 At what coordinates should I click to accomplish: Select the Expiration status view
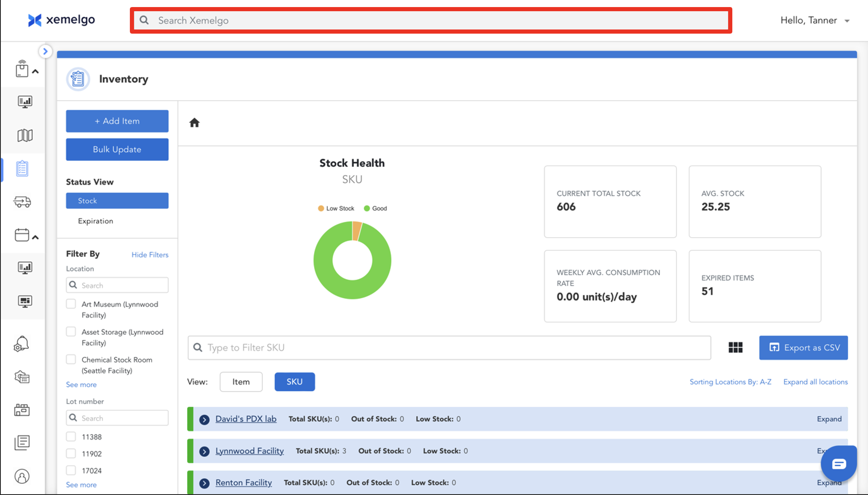pyautogui.click(x=95, y=221)
